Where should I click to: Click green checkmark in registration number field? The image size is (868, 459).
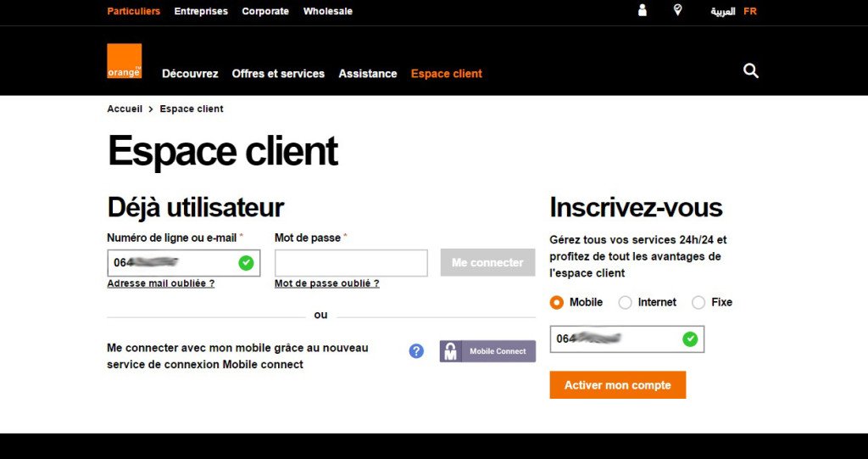coord(690,339)
